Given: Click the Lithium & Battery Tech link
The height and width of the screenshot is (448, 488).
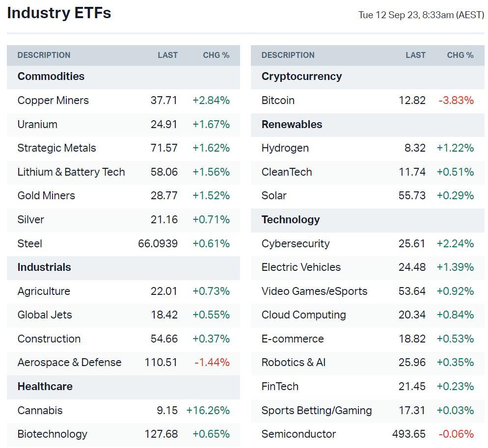Looking at the screenshot, I should [x=71, y=172].
